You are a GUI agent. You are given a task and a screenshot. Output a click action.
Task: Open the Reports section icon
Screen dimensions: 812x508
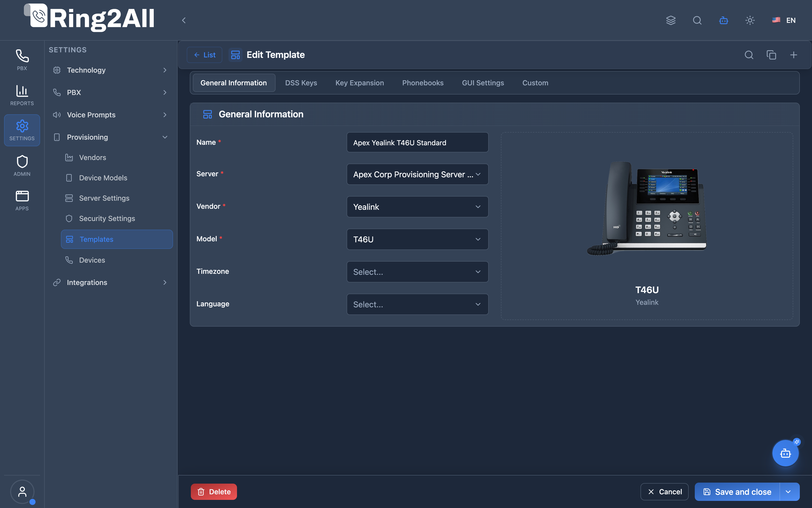pos(22,95)
